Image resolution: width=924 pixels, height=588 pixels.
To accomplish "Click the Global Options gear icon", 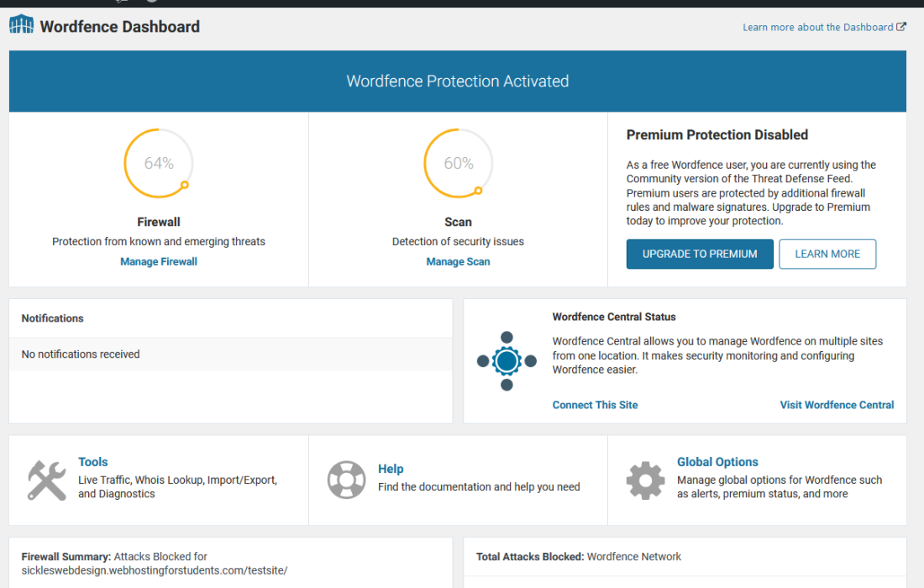I will (645, 480).
